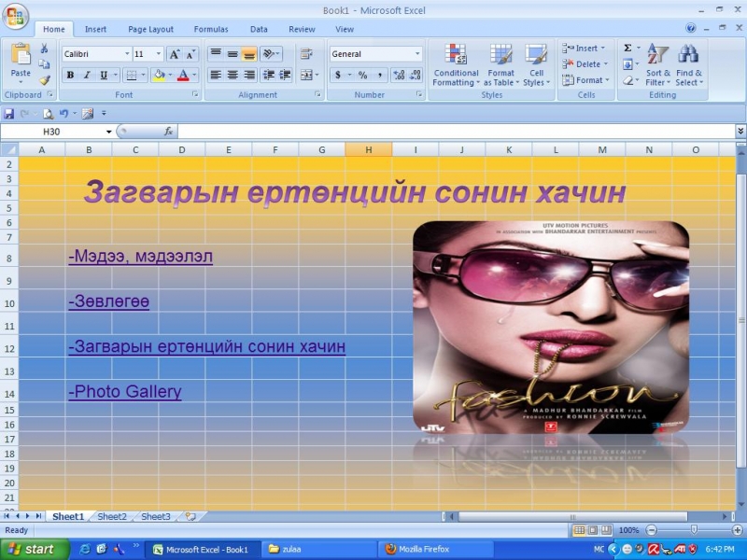The height and width of the screenshot is (560, 747).
Task: Toggle Center horizontal alignment
Action: [233, 76]
